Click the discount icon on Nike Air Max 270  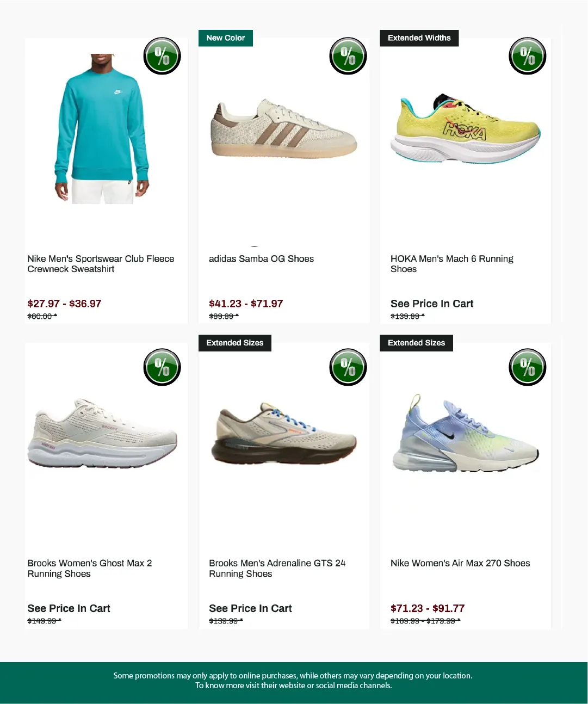click(x=528, y=367)
